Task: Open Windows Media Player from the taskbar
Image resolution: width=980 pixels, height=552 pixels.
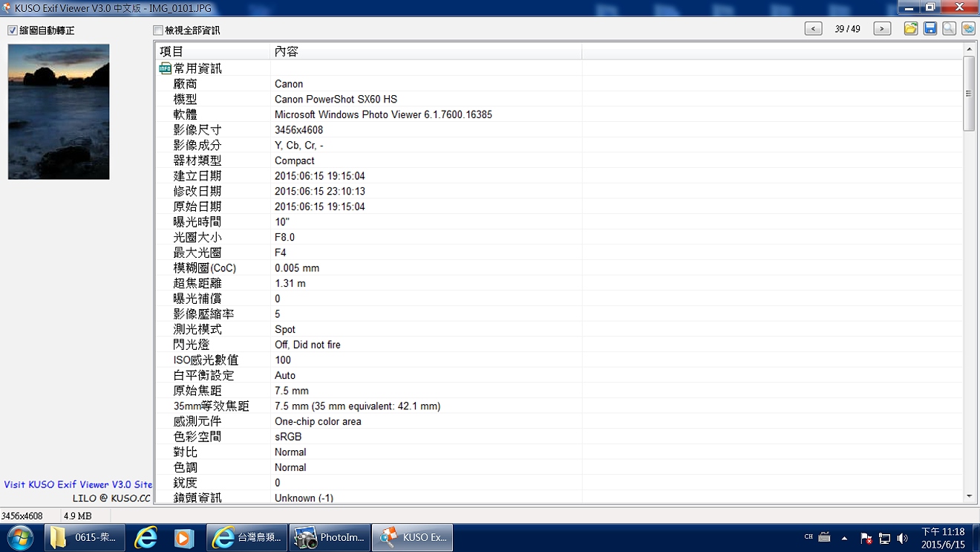Action: [x=183, y=538]
